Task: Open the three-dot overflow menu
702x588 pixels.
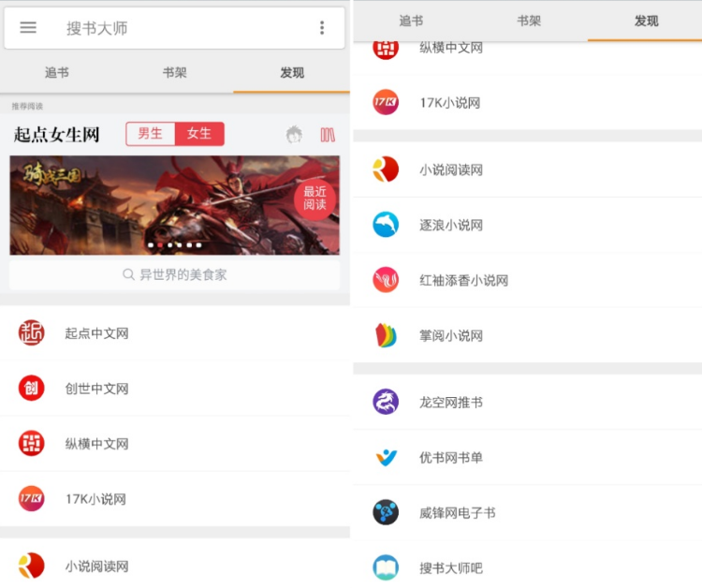Action: click(322, 28)
